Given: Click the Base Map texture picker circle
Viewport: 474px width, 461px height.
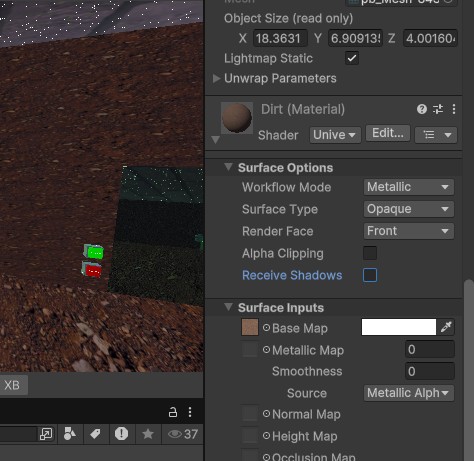Looking at the screenshot, I should pos(266,328).
